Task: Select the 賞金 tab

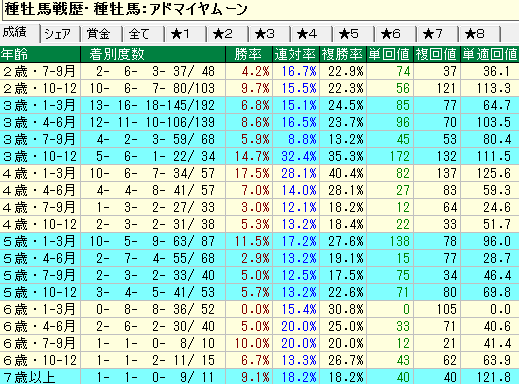Action: point(102,34)
